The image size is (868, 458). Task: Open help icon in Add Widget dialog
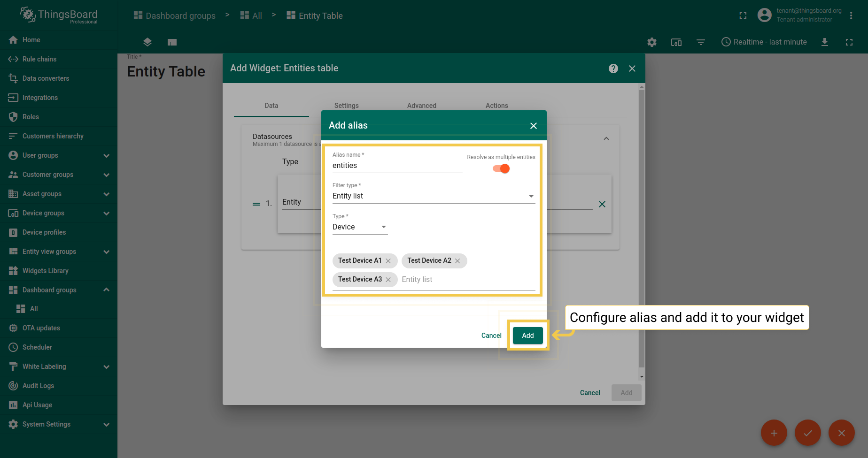point(613,69)
